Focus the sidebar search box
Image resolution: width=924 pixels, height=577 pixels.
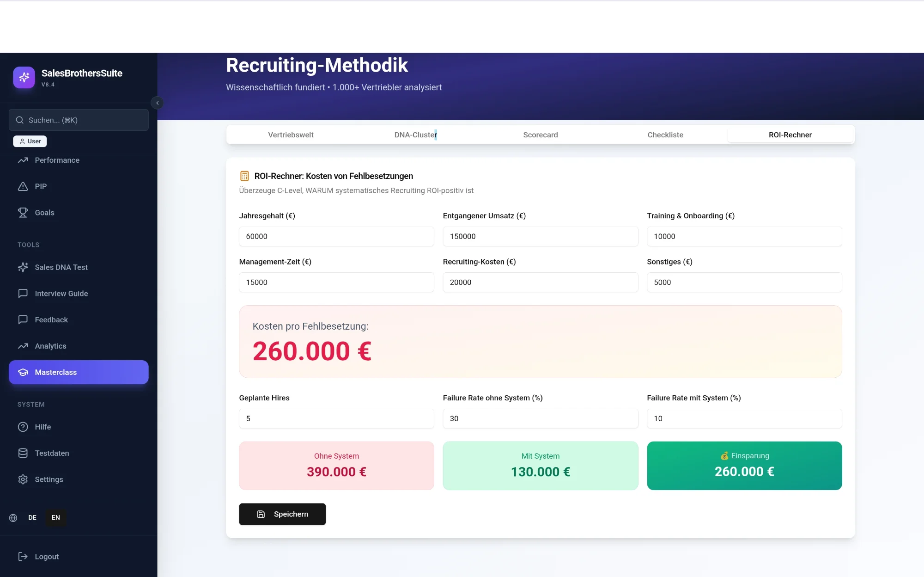click(x=79, y=120)
